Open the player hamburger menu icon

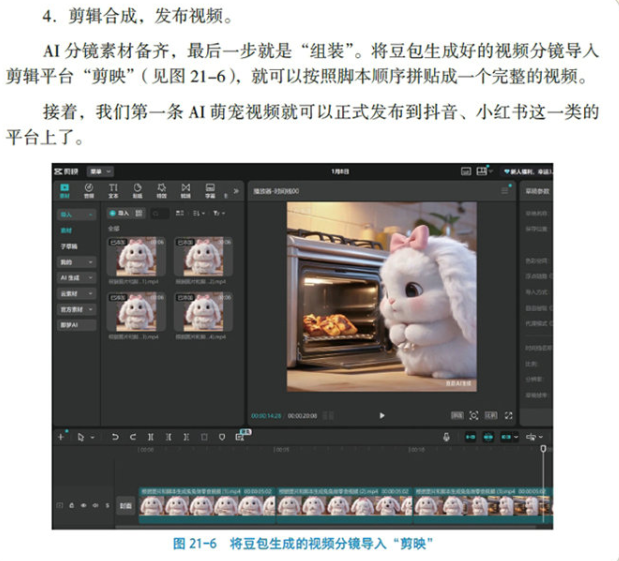tap(505, 191)
